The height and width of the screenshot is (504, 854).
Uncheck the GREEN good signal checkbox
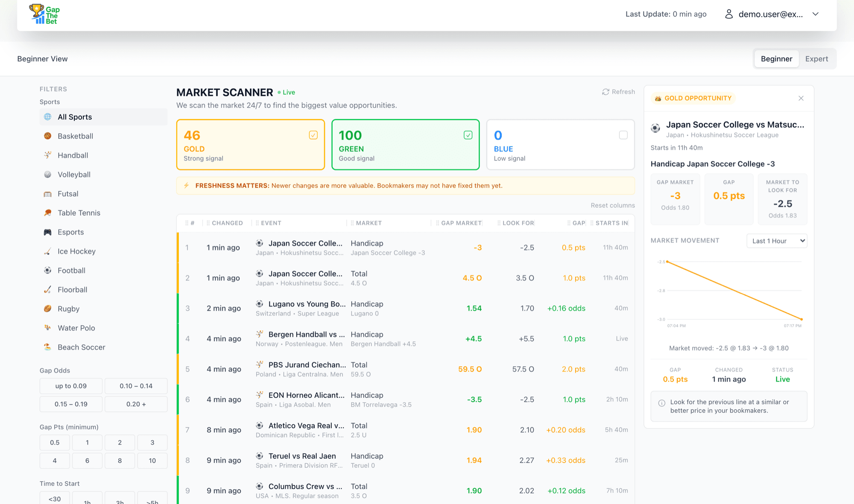(x=468, y=135)
